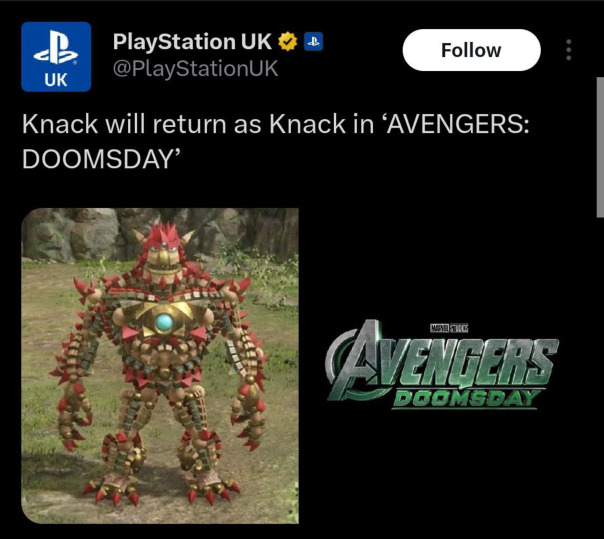The image size is (604, 539).
Task: Click the vertical scrollbar thumb at right edge
Action: (x=600, y=148)
